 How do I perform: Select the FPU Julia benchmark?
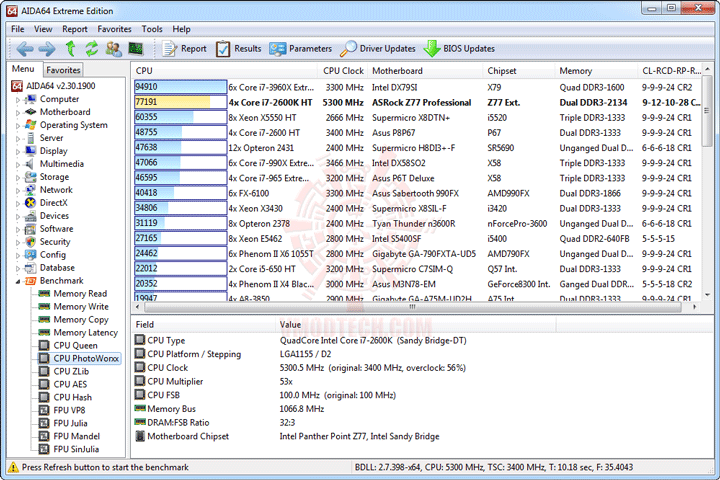coord(63,423)
